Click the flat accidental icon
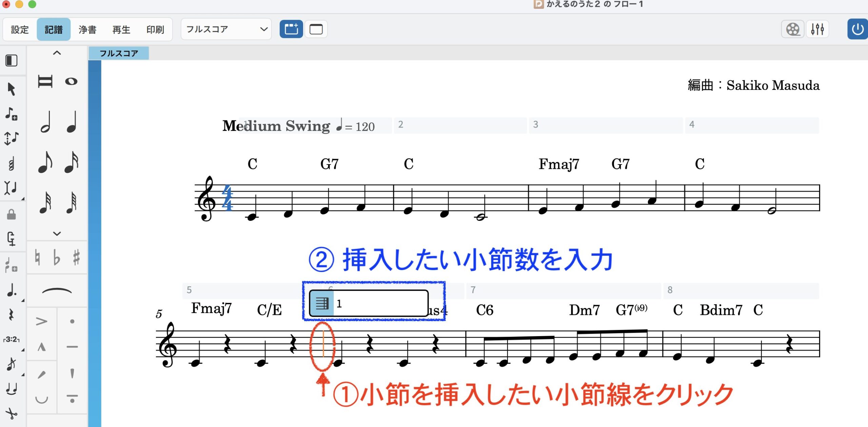The width and height of the screenshot is (868, 427). 57,258
